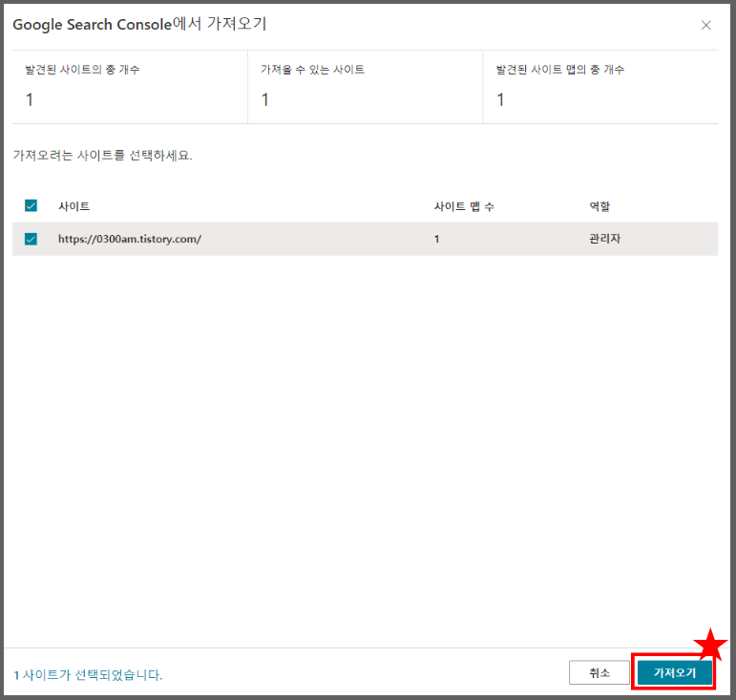Click the dialog title Google Search Console에서 가져오기
736x700 pixels.
139,25
